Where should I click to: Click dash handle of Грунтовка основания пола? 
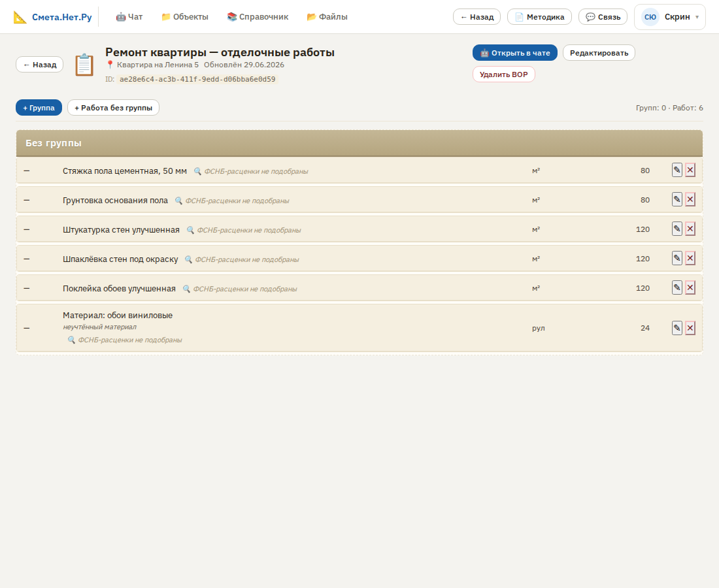27,200
